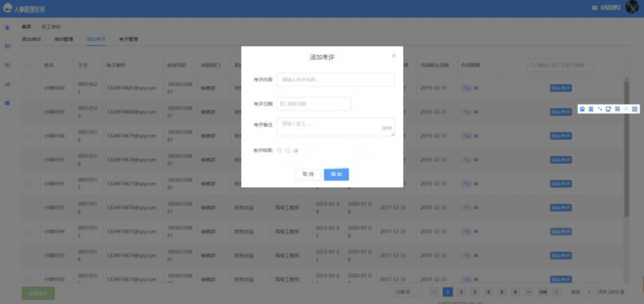Click the employee name search field
The height and width of the screenshot is (304, 644).
pos(560,65)
